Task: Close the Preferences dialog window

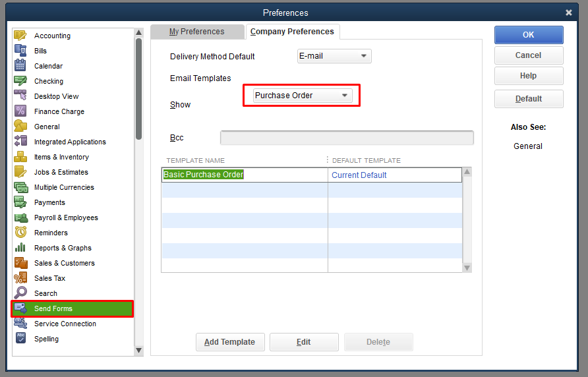Action: [x=568, y=13]
